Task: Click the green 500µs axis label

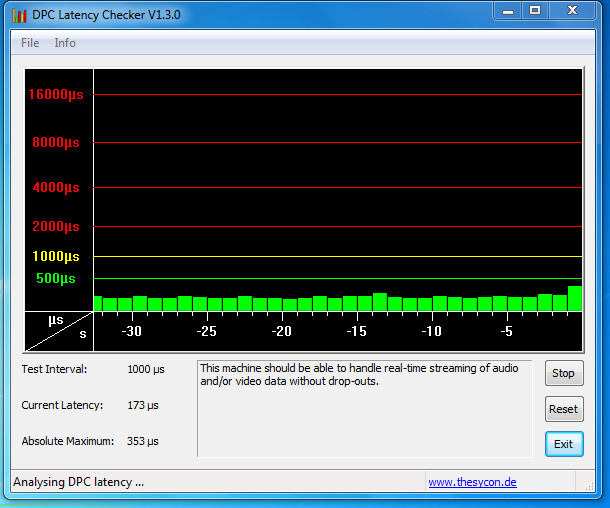Action: point(56,279)
